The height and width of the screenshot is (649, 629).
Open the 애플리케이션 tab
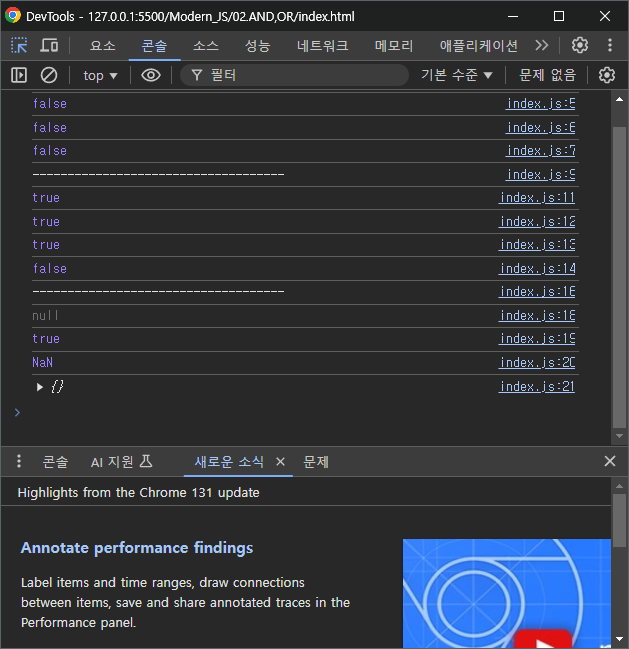(478, 45)
